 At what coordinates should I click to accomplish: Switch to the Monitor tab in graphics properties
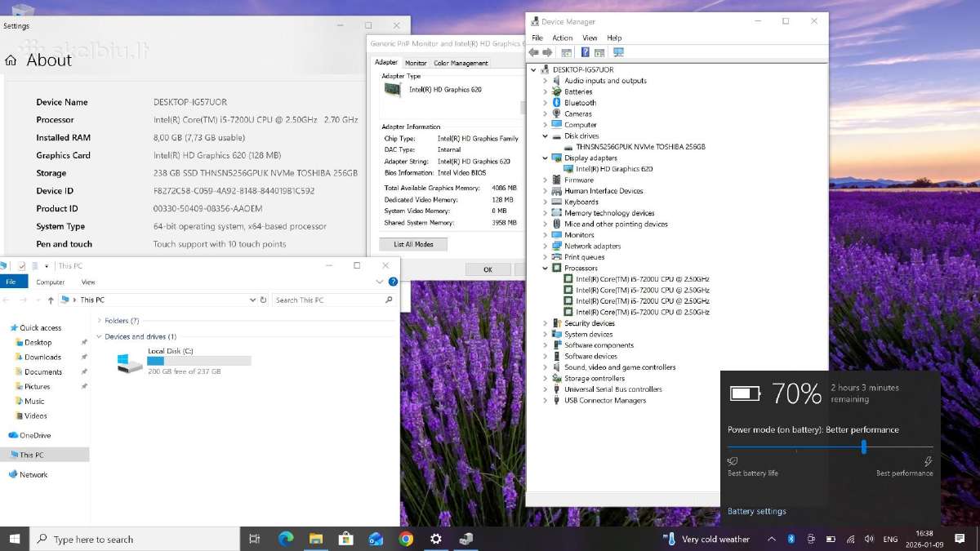tap(416, 63)
